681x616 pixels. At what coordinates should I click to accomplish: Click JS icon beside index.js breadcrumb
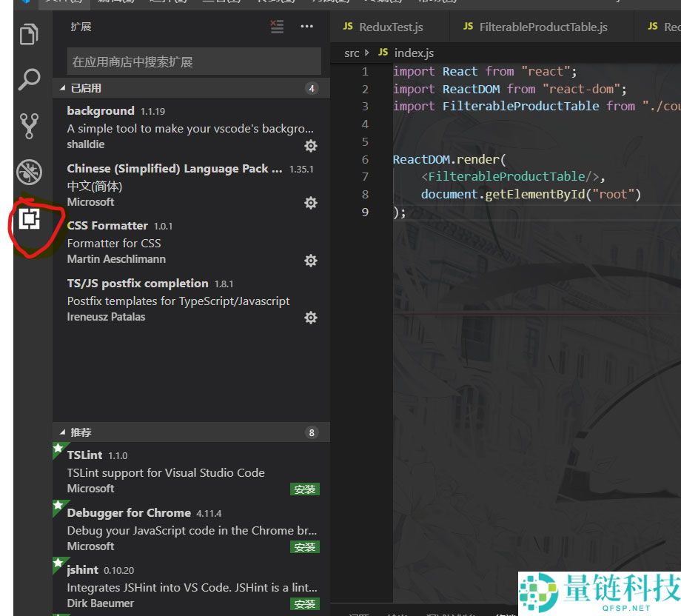[x=383, y=53]
